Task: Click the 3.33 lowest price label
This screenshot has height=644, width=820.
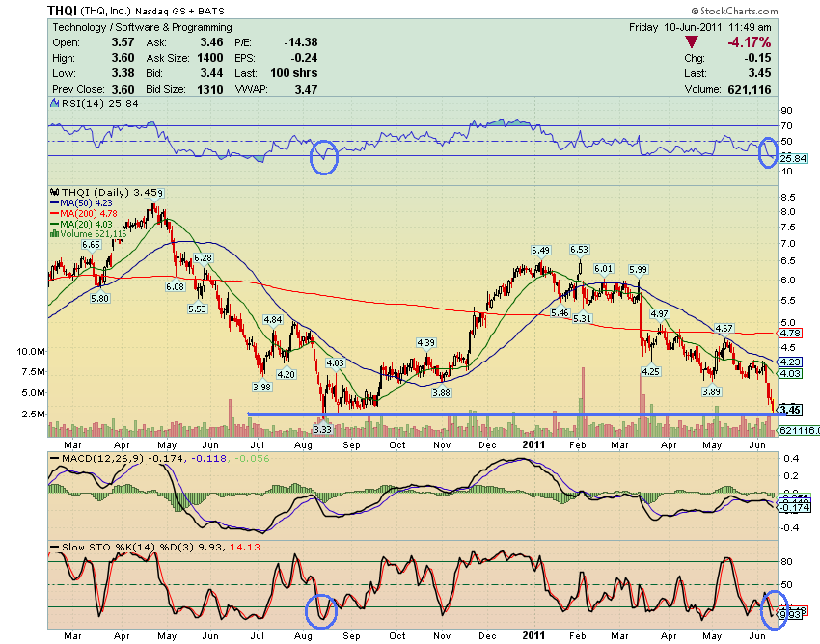Action: point(322,429)
